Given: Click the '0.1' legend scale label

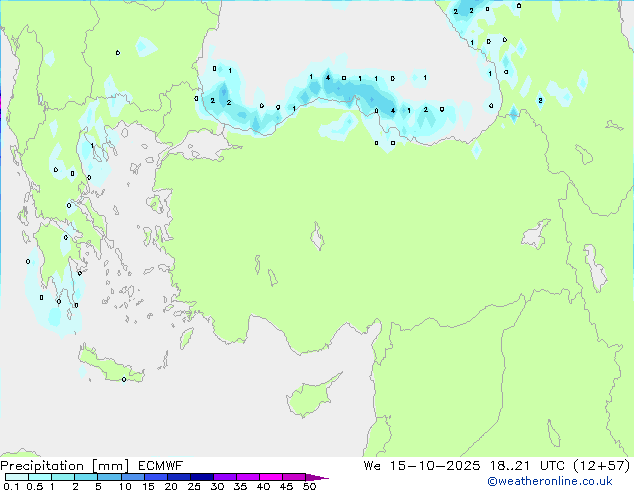Looking at the screenshot, I should 11,486.
